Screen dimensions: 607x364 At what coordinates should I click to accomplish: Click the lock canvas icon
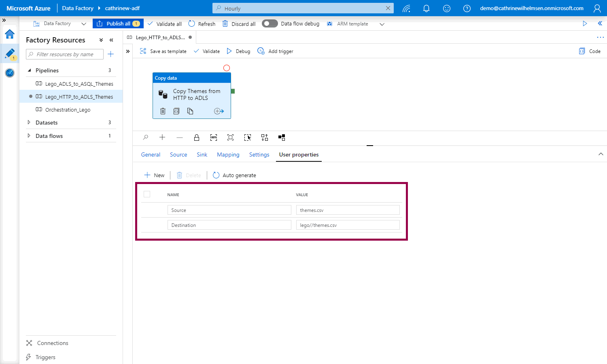(x=197, y=138)
